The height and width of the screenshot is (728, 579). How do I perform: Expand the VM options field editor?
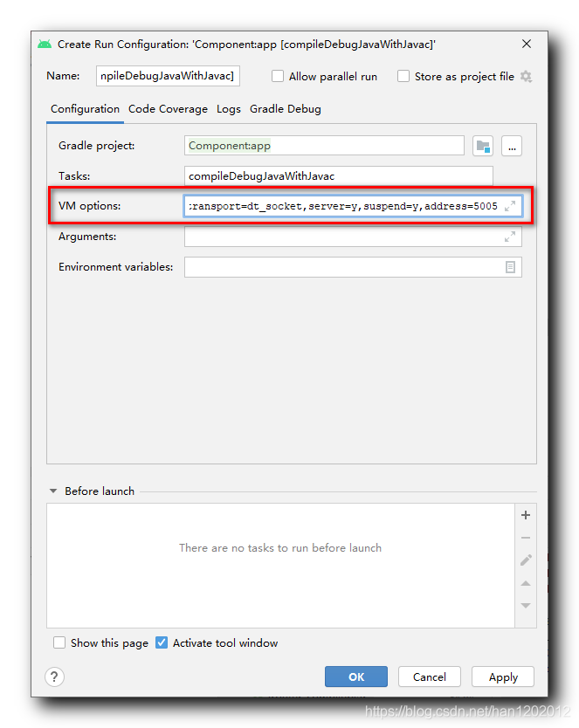pos(510,206)
